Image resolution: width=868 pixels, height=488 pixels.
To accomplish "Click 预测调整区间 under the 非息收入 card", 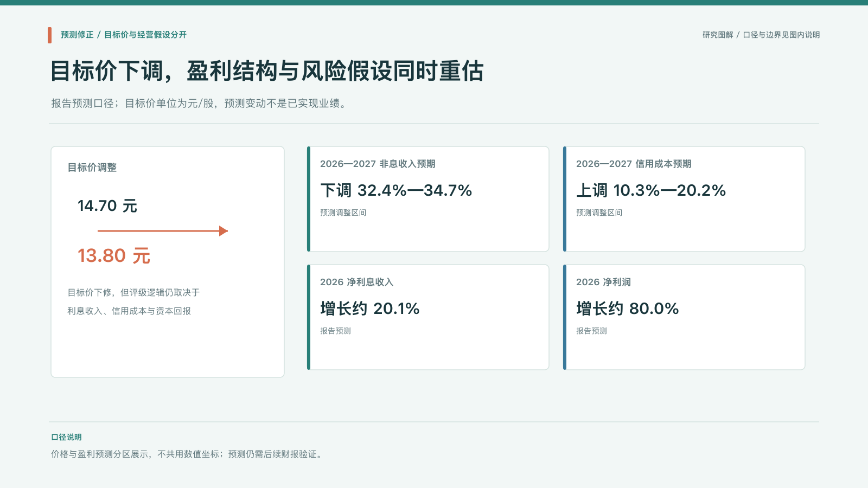I will [x=343, y=213].
